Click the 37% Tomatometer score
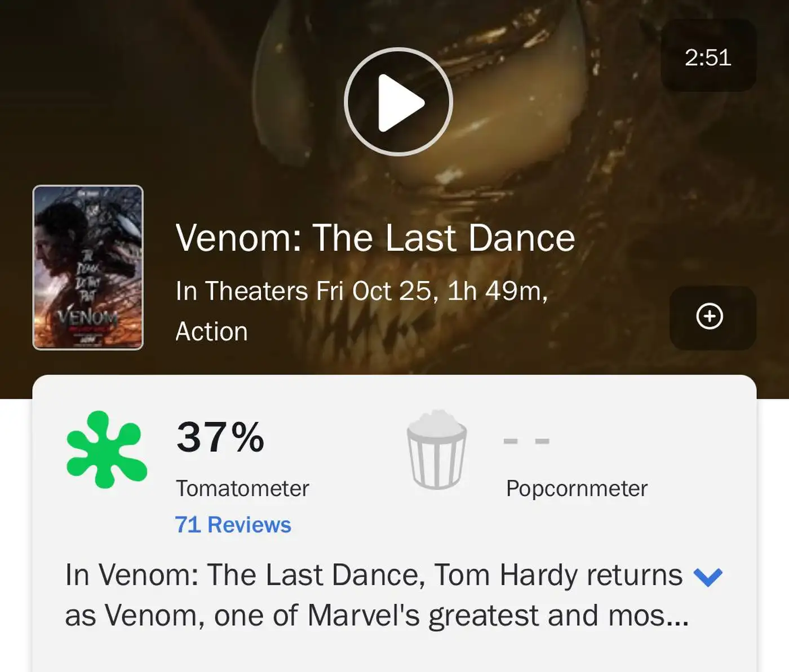Image resolution: width=789 pixels, height=672 pixels. point(220,437)
